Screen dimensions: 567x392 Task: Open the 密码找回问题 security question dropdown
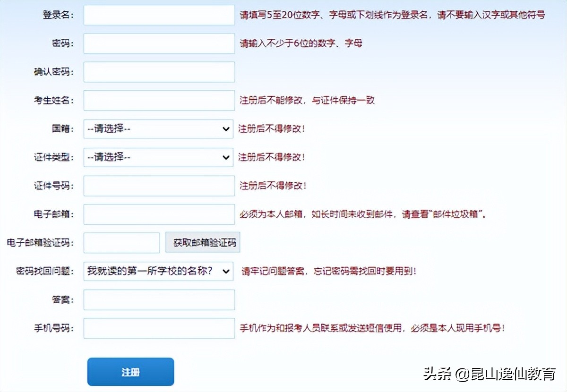(159, 271)
